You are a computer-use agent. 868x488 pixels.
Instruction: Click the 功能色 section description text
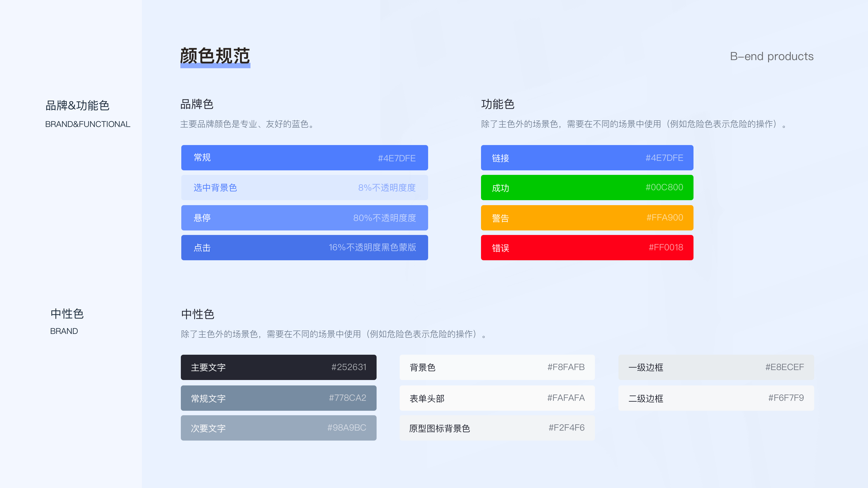[x=634, y=124]
